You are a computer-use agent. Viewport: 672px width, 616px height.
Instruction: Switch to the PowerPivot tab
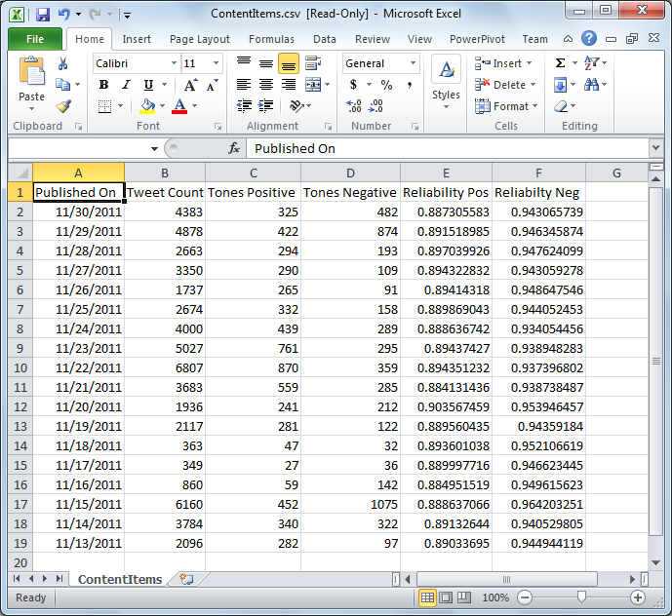[x=477, y=39]
